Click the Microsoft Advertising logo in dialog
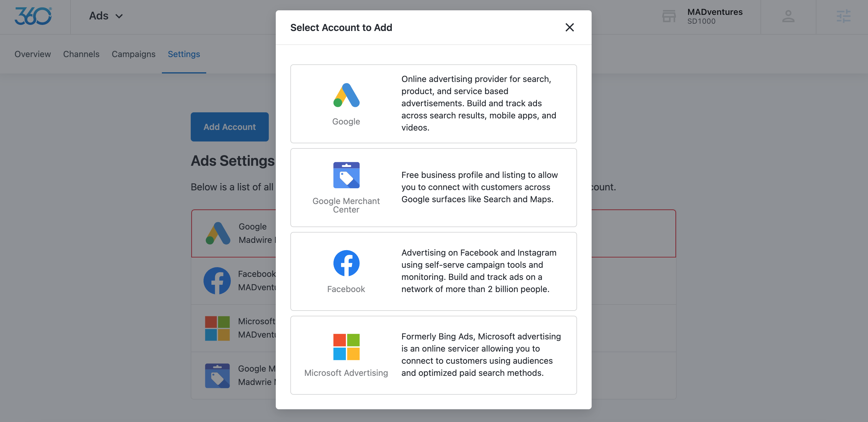Image resolution: width=868 pixels, height=422 pixels. click(x=346, y=347)
